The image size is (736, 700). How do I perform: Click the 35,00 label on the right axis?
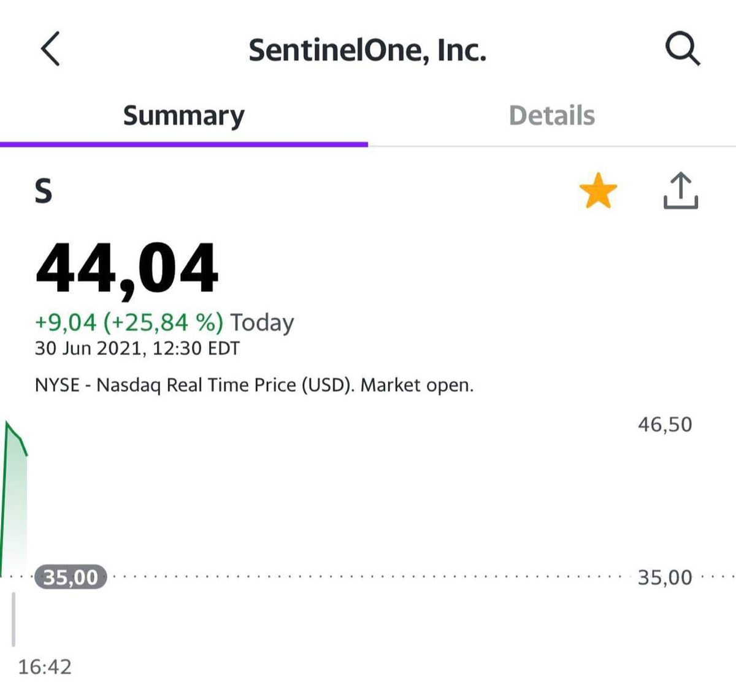point(665,577)
